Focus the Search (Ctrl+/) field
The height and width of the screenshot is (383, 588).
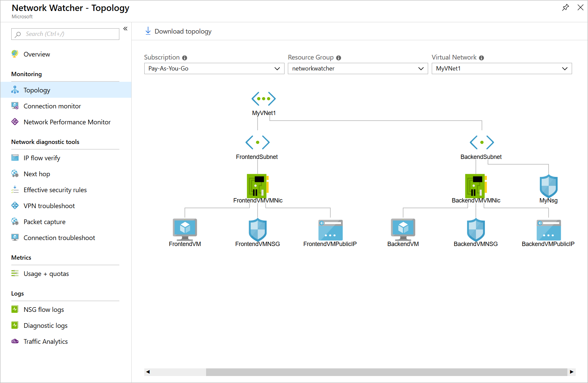65,34
